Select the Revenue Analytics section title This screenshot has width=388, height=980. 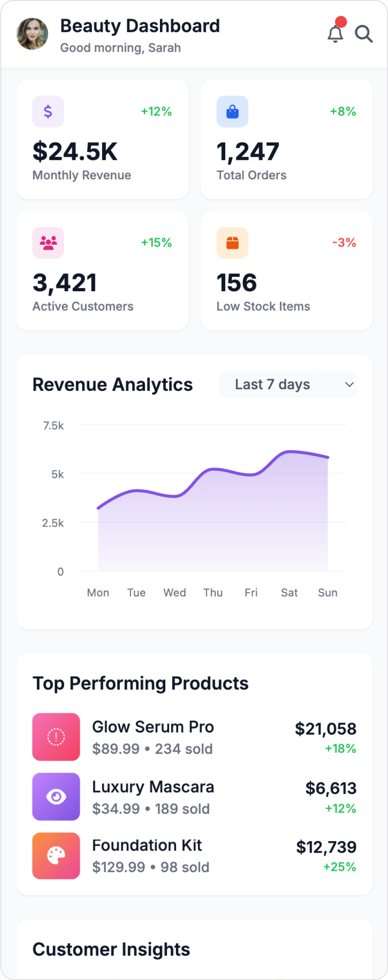click(x=112, y=384)
